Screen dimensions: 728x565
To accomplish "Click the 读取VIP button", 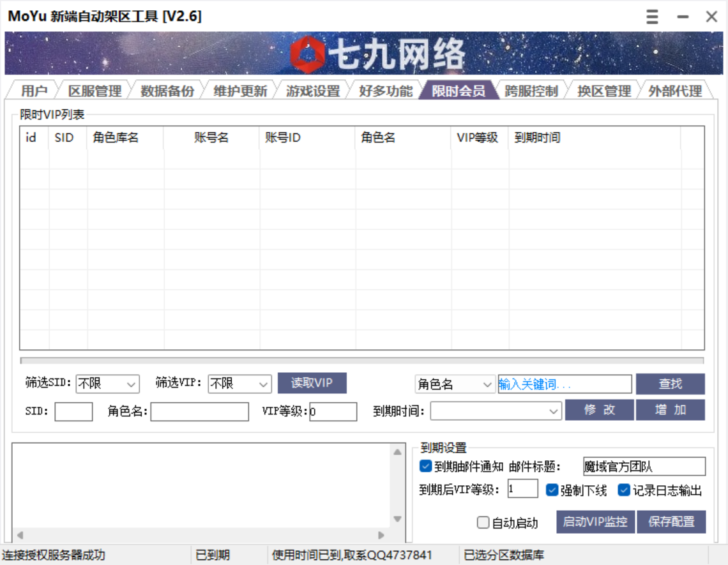I will [x=311, y=382].
